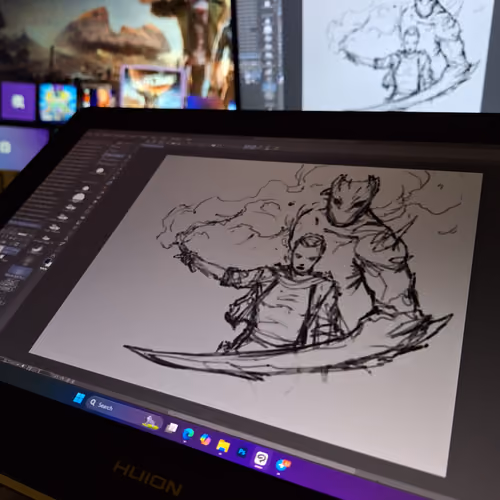This screenshot has height=500, width=500.
Task: Open the Windows Start menu
Action: point(79,398)
